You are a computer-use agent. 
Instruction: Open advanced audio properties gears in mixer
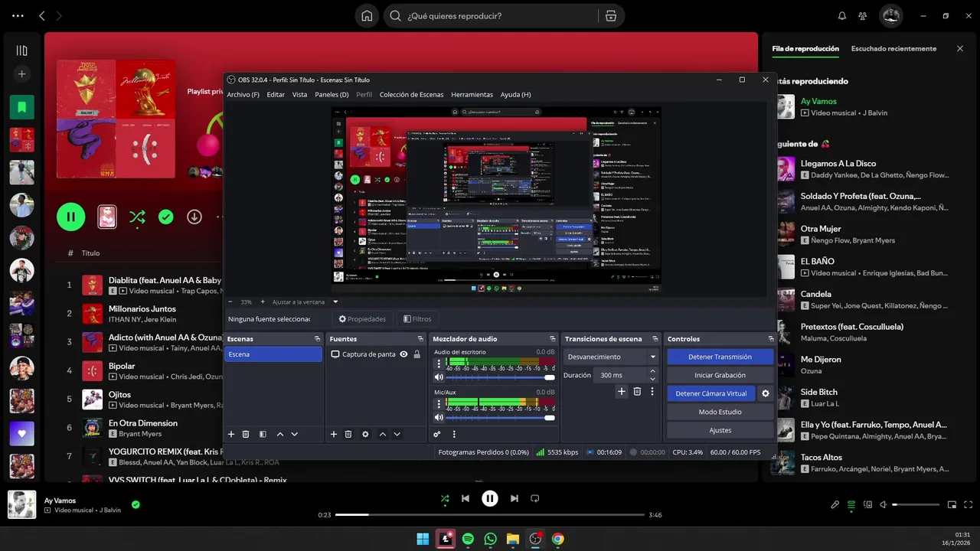[x=437, y=434]
